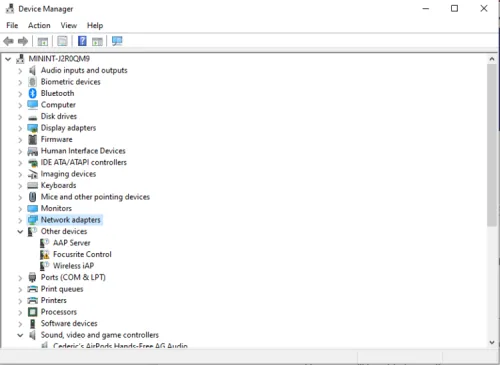Click the action pane toolbar icon
The height and width of the screenshot is (365, 500).
click(x=97, y=41)
